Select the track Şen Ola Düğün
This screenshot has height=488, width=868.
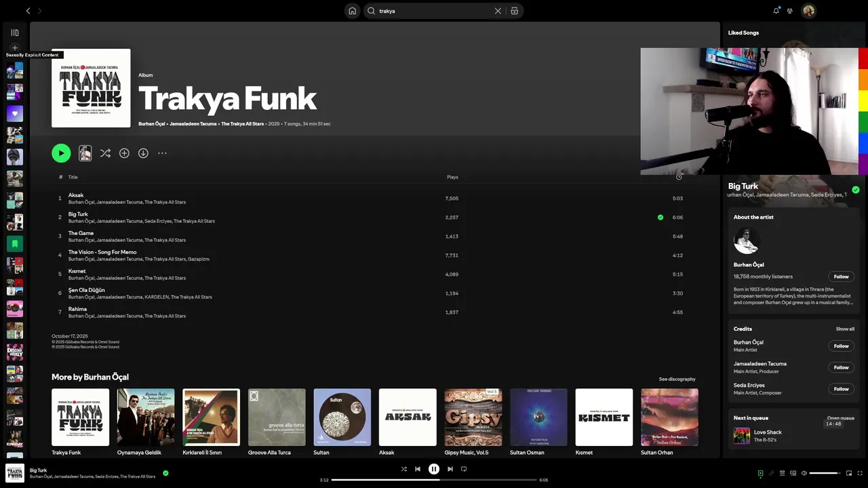click(x=86, y=290)
